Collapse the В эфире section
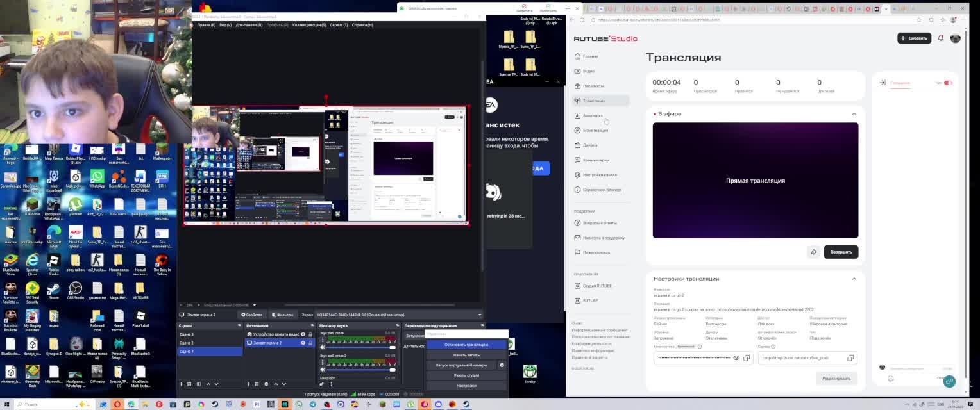Image resolution: width=980 pixels, height=410 pixels. (x=854, y=114)
